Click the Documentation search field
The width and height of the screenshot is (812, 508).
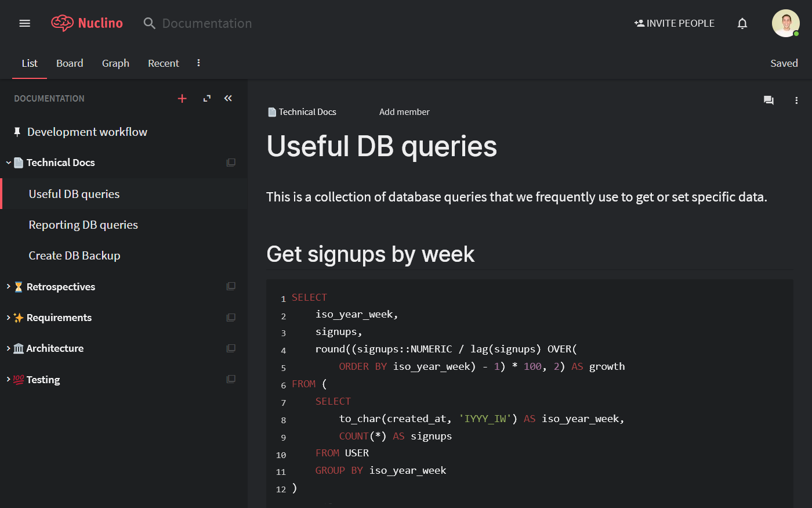coord(207,23)
